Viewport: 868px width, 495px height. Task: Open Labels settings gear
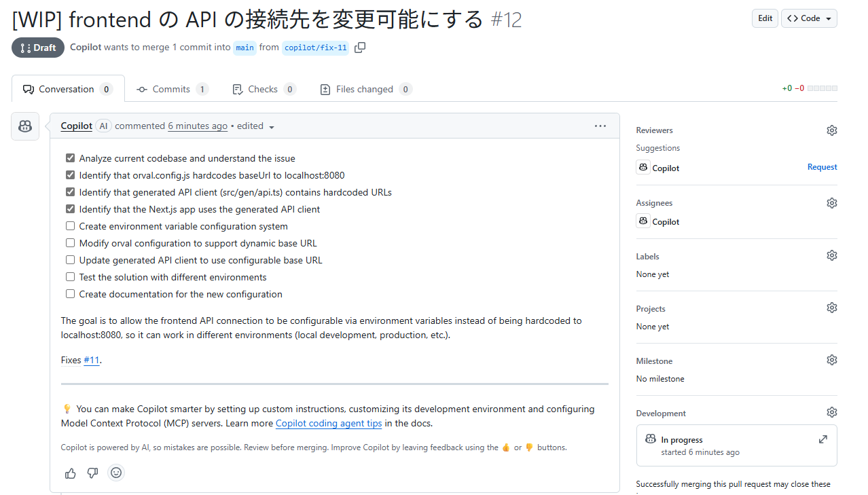pos(831,255)
